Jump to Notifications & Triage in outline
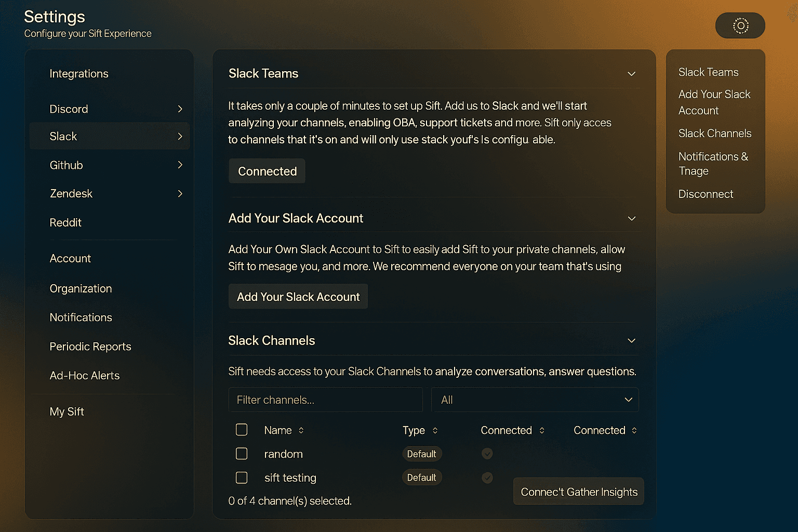Viewport: 798px width, 532px height. pos(713,164)
